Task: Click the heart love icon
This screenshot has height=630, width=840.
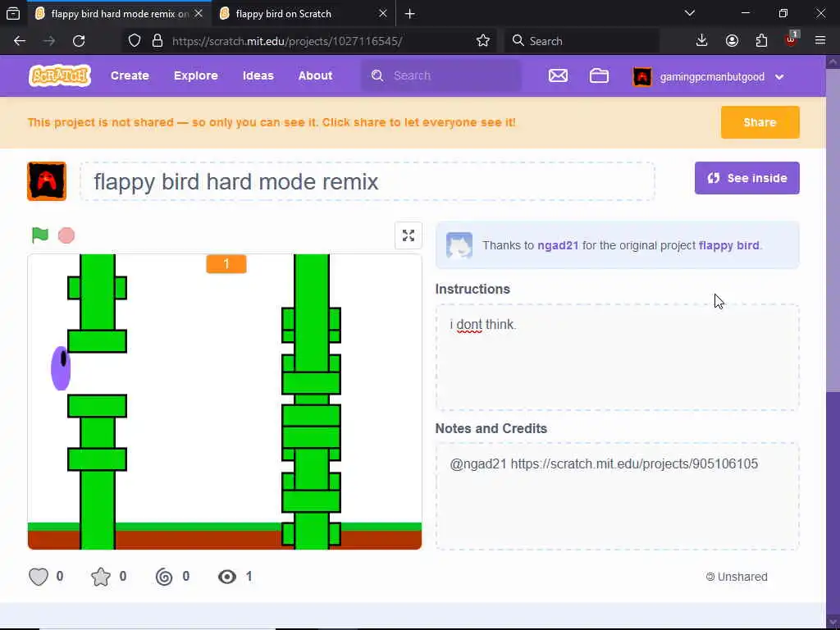Action: [39, 577]
